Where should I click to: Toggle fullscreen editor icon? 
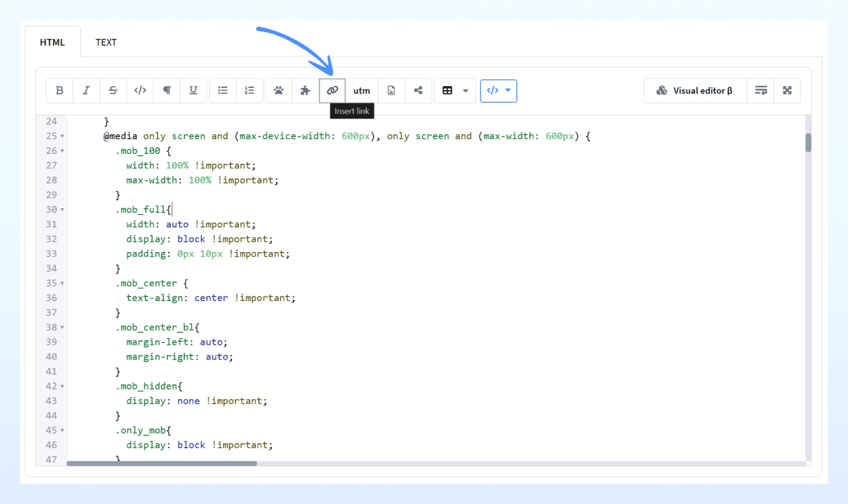[787, 91]
